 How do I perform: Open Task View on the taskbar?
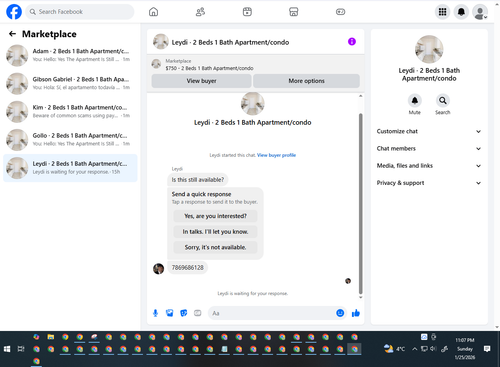point(21,349)
